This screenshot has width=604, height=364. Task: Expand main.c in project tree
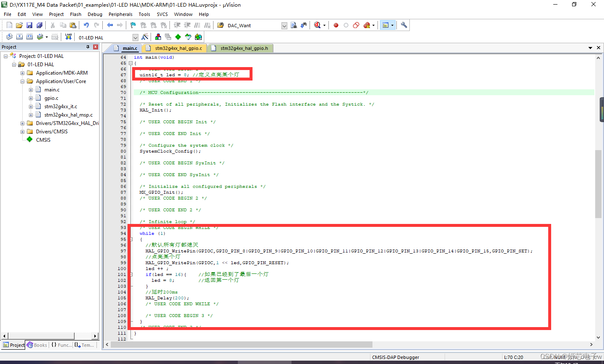[x=31, y=90]
